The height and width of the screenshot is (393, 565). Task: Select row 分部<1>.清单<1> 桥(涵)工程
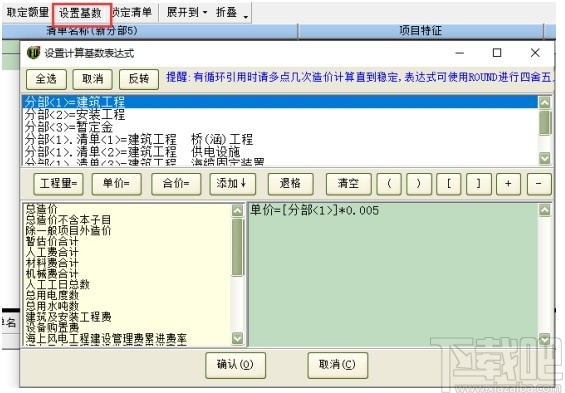(x=280, y=139)
